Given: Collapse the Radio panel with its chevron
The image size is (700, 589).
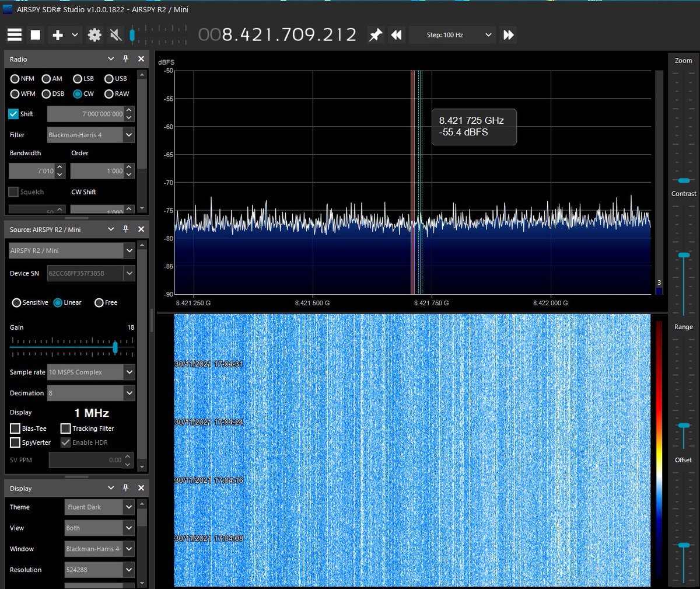Looking at the screenshot, I should 111,59.
